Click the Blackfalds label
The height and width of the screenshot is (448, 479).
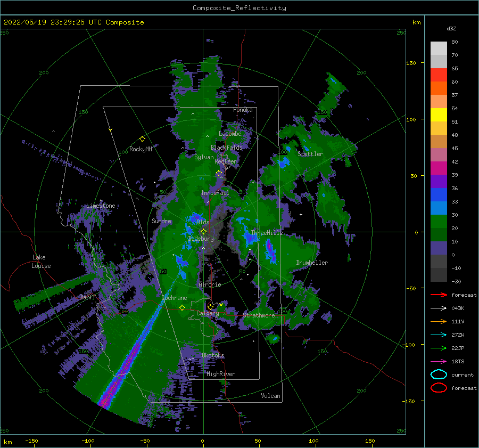click(226, 148)
